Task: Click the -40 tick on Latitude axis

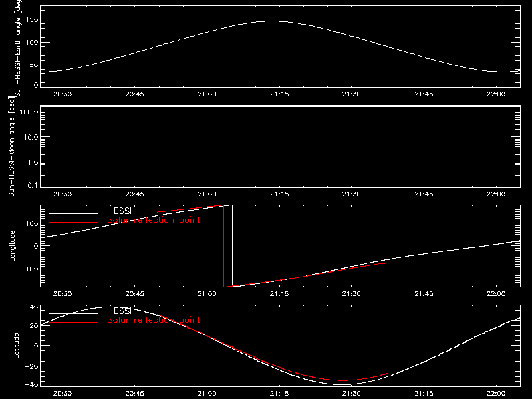Action: click(31, 385)
